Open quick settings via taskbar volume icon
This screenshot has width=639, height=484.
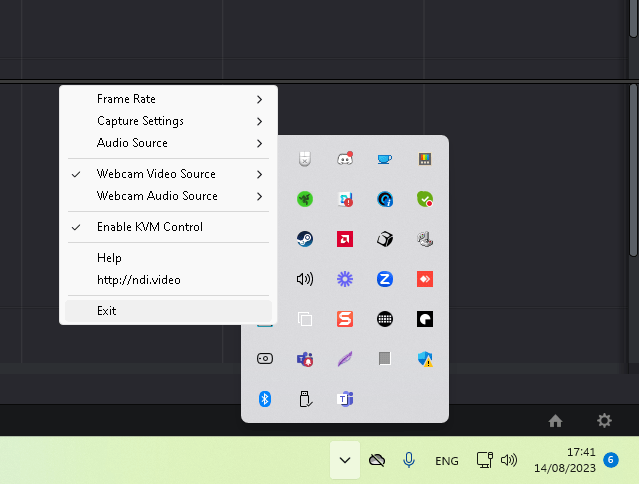click(x=509, y=460)
